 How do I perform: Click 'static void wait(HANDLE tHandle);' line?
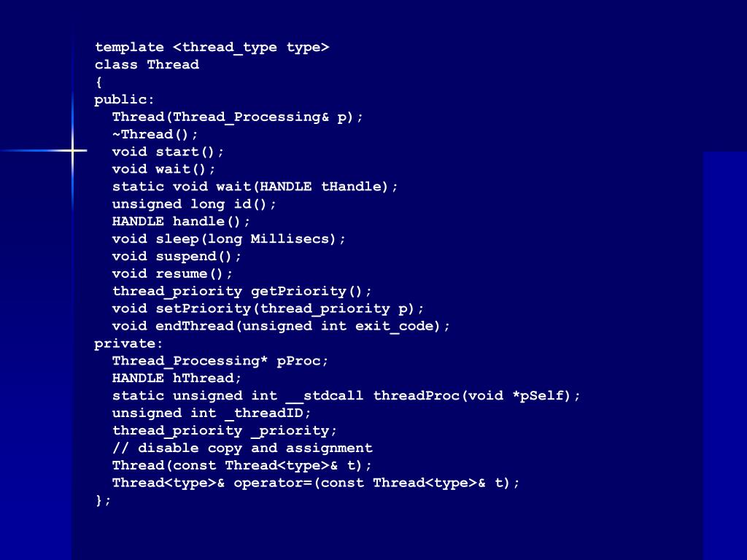coord(255,187)
